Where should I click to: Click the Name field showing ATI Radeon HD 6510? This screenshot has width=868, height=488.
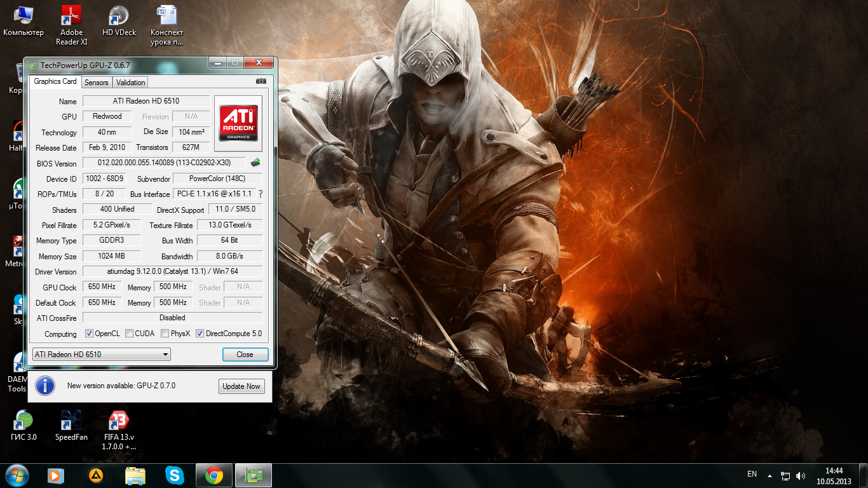[146, 101]
